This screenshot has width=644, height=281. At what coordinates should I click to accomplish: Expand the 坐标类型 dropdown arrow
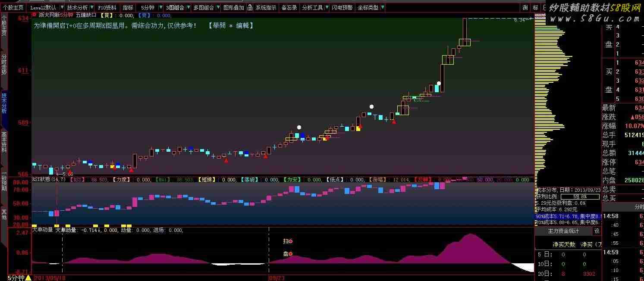point(383,7)
